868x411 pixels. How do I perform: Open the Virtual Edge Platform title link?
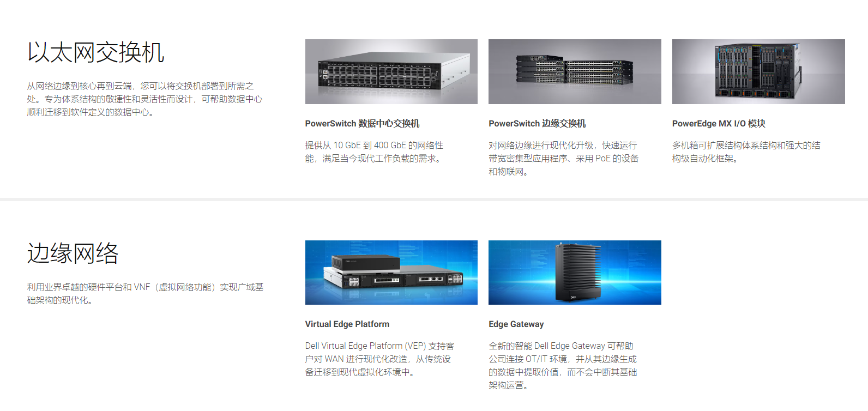click(x=347, y=324)
